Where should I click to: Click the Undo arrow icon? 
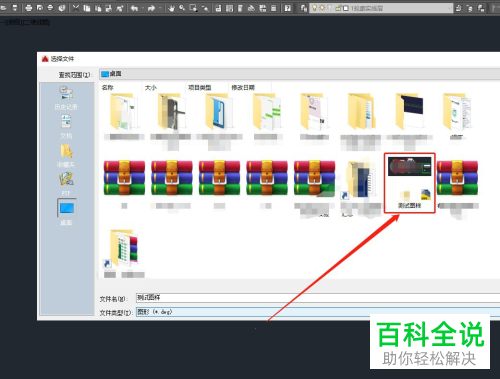click(134, 8)
